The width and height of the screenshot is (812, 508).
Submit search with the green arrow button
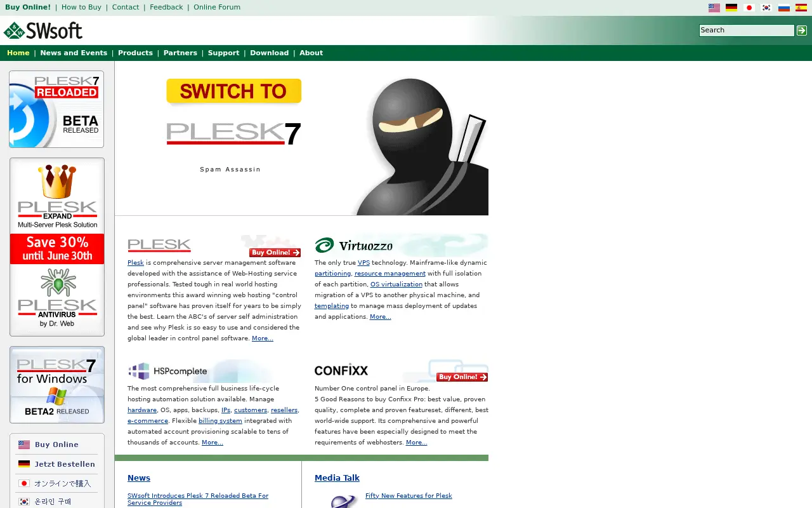(802, 30)
